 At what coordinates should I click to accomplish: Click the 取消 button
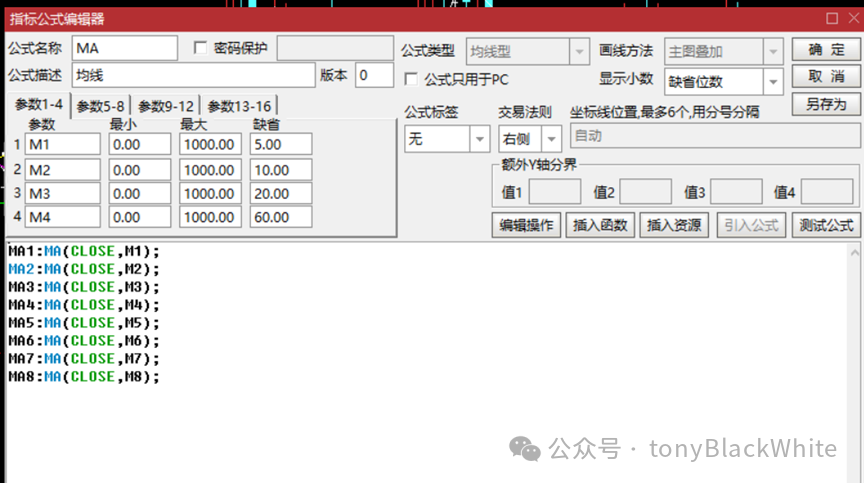826,76
